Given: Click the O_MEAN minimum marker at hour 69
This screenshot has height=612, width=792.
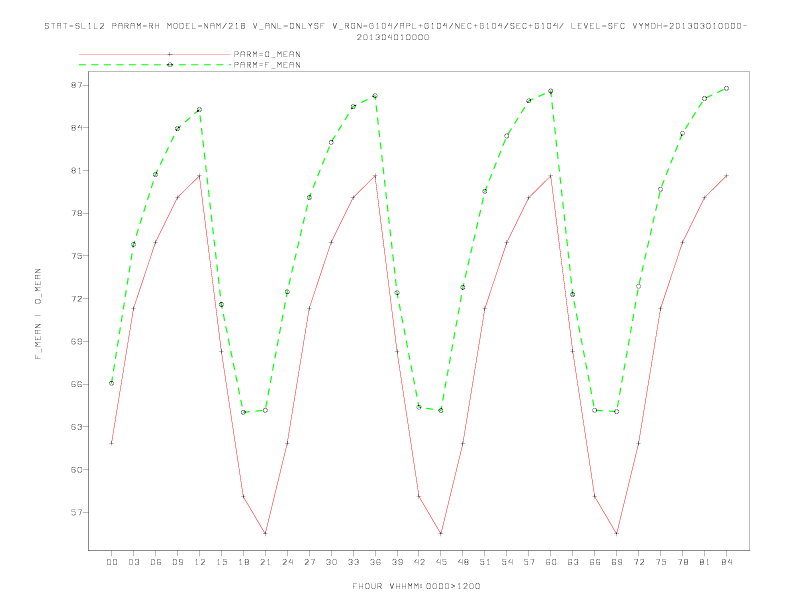Looking at the screenshot, I should click(x=617, y=533).
